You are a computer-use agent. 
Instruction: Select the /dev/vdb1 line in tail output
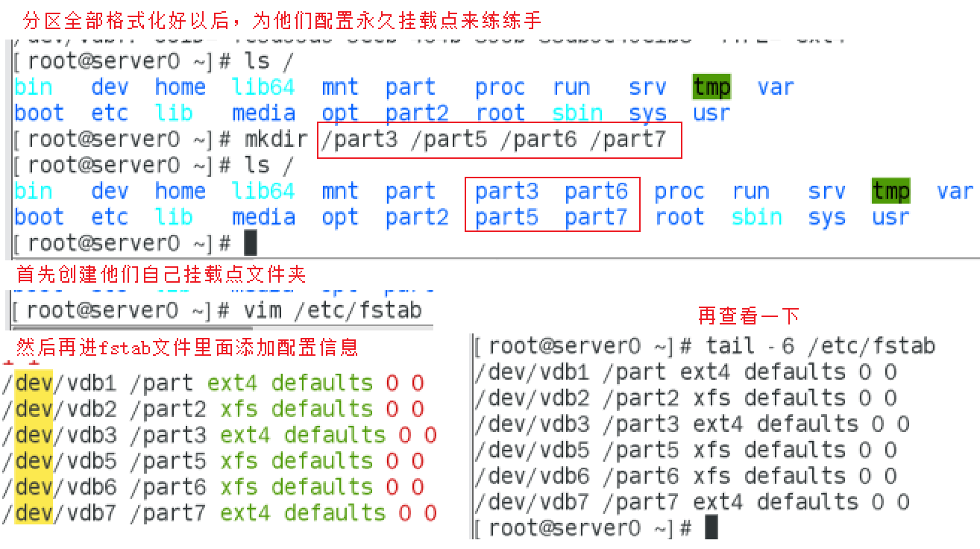(x=685, y=372)
